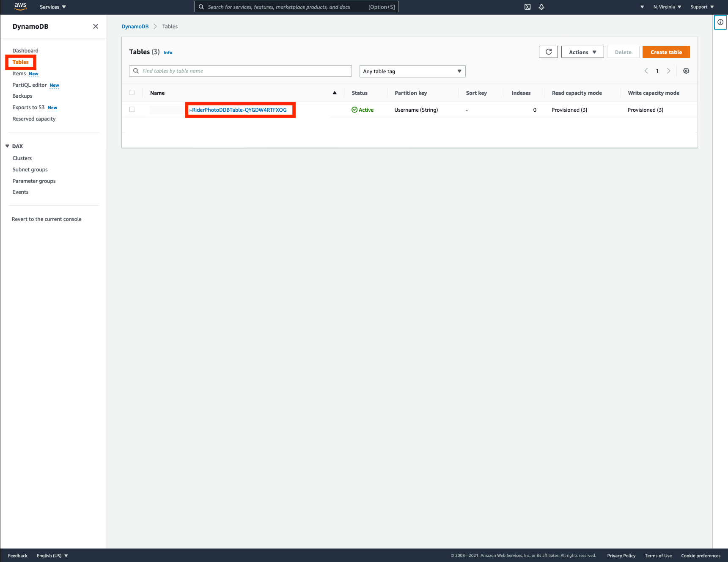Image resolution: width=728 pixels, height=562 pixels.
Task: Click the Status column header
Action: [x=360, y=93]
